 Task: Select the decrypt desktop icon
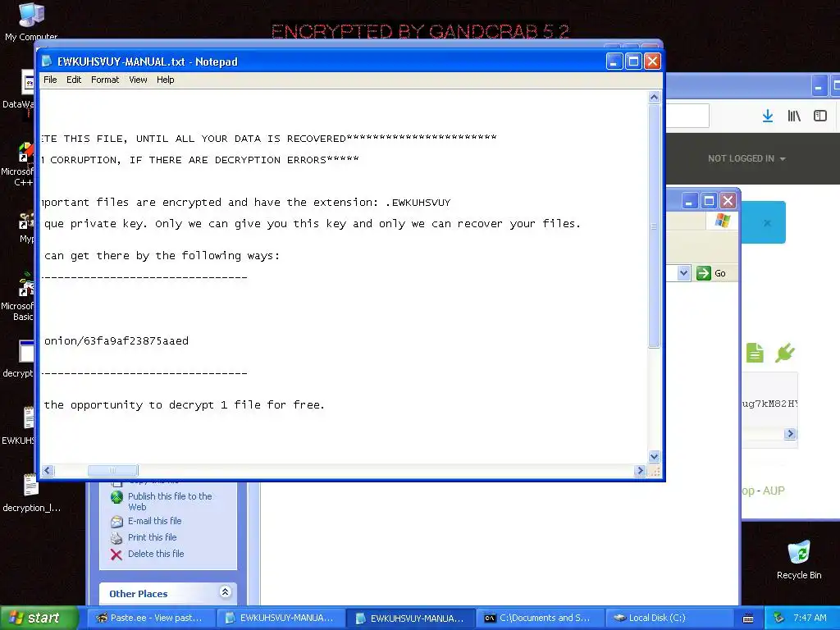[x=19, y=358]
